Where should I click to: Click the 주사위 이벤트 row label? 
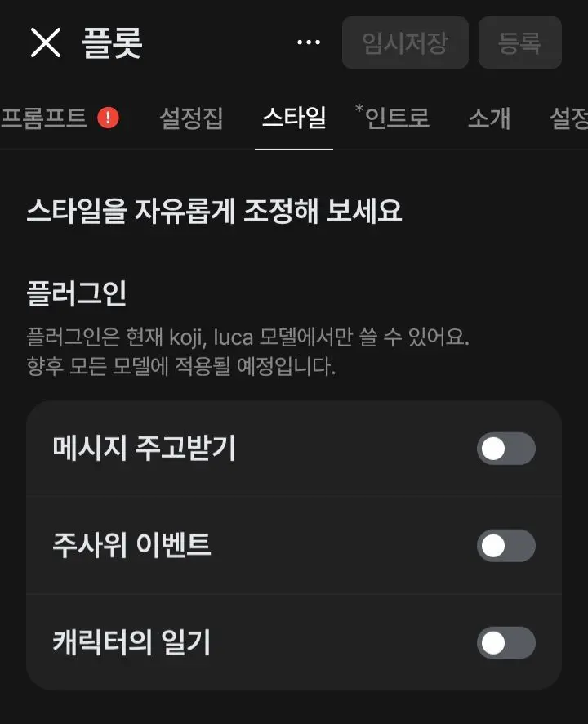point(131,545)
